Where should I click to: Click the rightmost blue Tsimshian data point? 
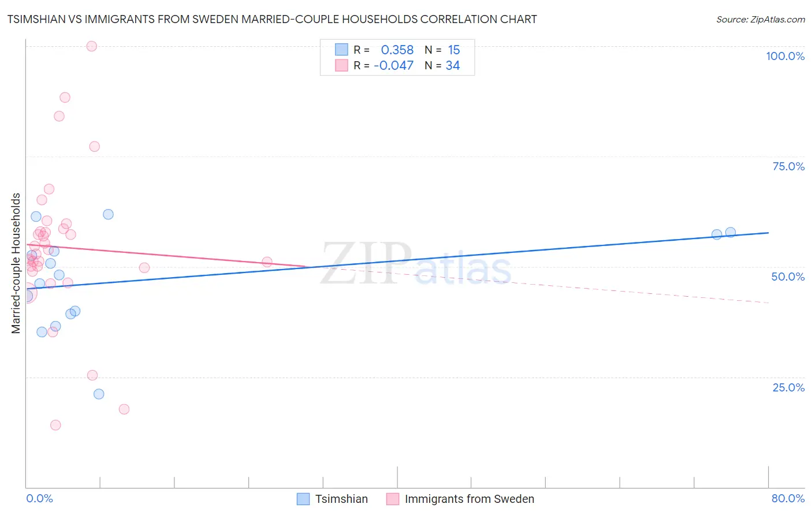click(731, 232)
